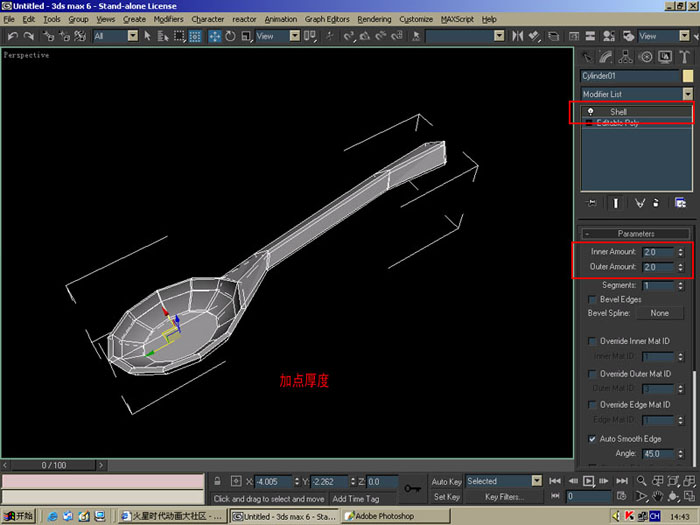
Task: Click Remove Modifier from stack icon
Action: click(656, 203)
